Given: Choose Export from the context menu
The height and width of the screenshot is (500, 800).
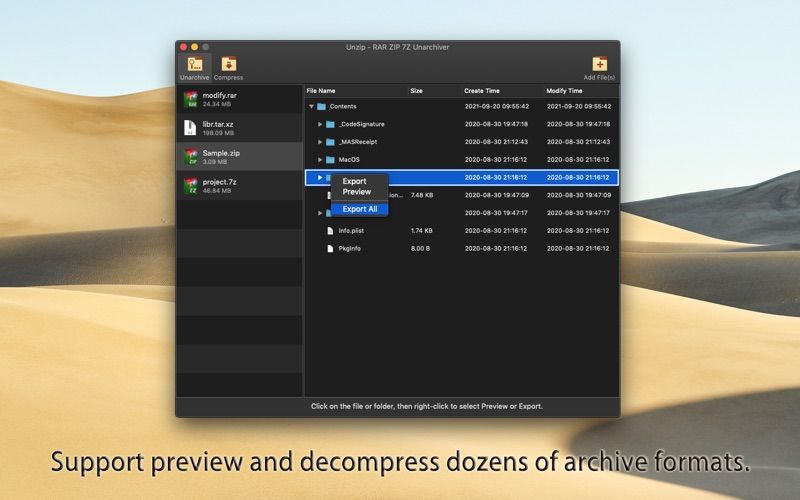Looking at the screenshot, I should tap(354, 181).
